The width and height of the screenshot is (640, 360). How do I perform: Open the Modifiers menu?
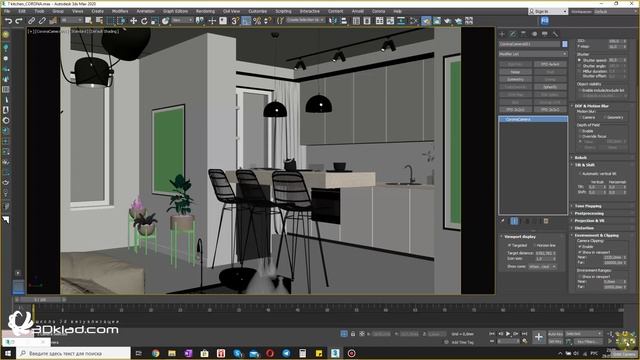[120, 11]
